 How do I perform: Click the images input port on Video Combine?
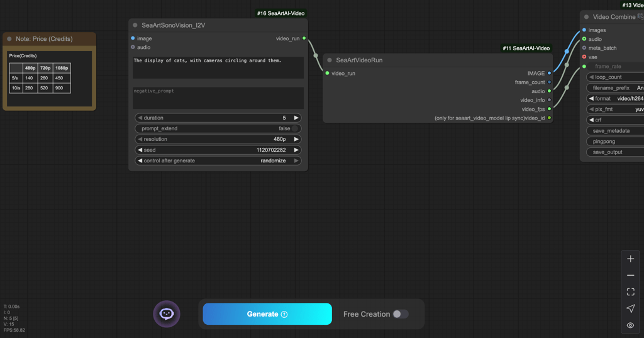tap(584, 30)
